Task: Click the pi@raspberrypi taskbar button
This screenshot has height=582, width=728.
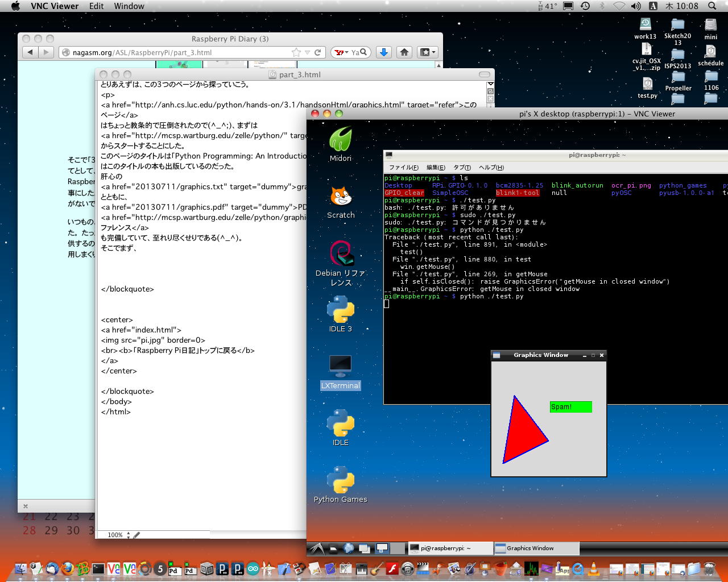Action: click(449, 548)
